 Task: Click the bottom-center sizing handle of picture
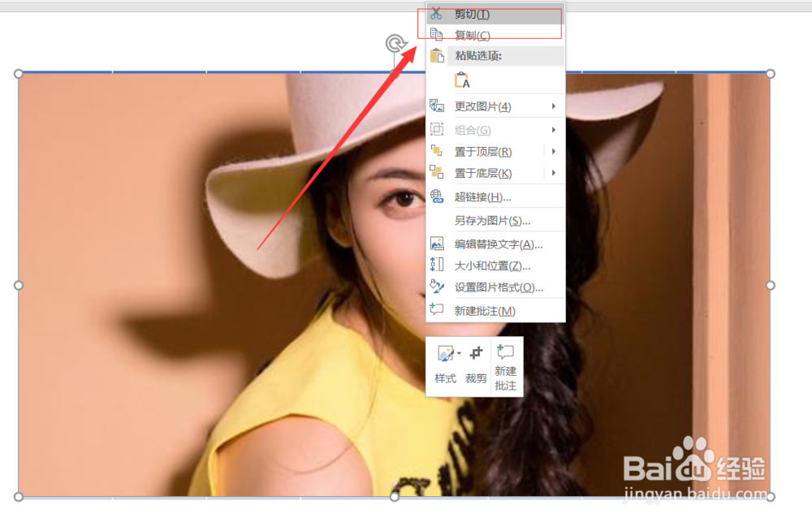point(395,497)
